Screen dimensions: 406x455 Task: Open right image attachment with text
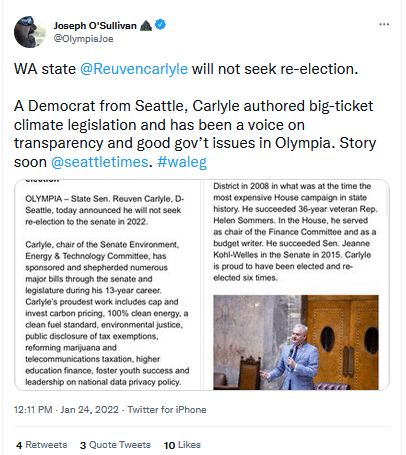click(x=296, y=285)
